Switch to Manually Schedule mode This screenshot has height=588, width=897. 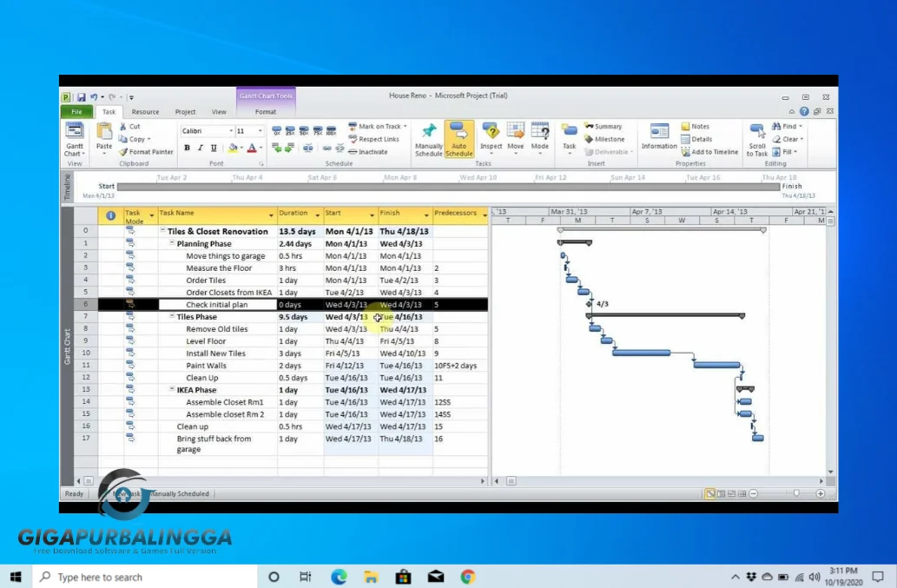[x=428, y=140]
